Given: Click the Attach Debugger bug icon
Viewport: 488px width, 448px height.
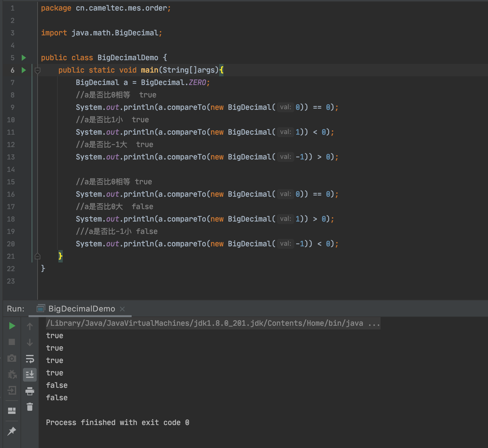Looking at the screenshot, I should [x=12, y=374].
